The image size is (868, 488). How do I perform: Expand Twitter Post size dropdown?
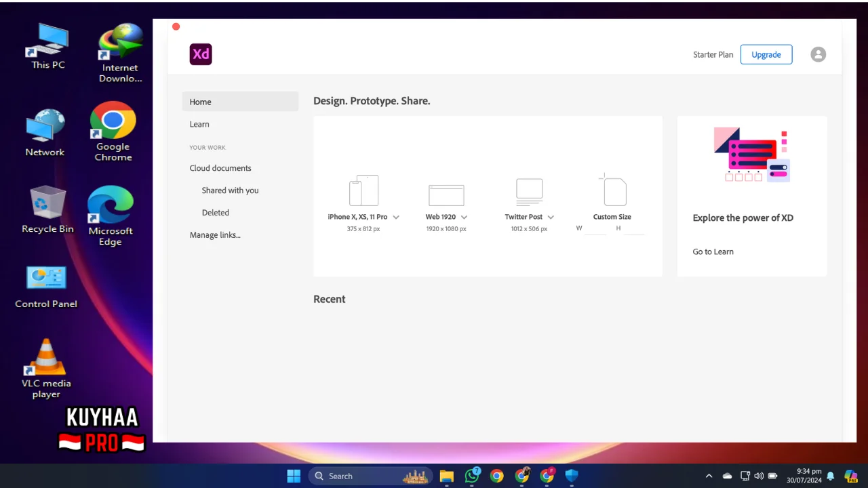click(x=551, y=217)
